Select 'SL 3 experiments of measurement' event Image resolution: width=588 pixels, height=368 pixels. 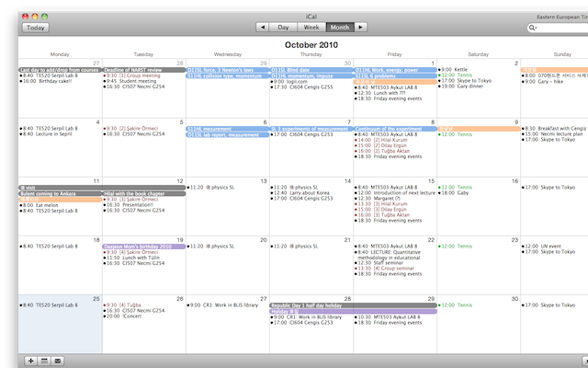pyautogui.click(x=311, y=129)
